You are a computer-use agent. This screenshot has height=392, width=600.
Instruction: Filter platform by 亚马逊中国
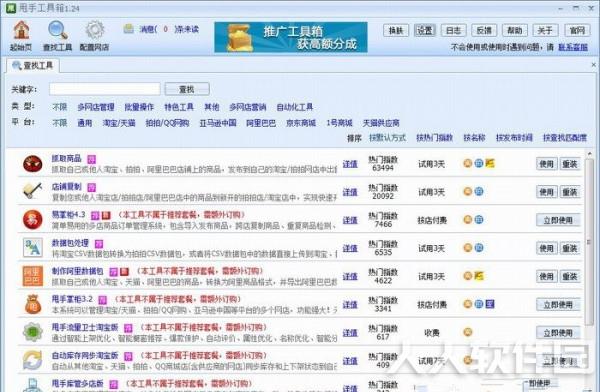tap(218, 123)
